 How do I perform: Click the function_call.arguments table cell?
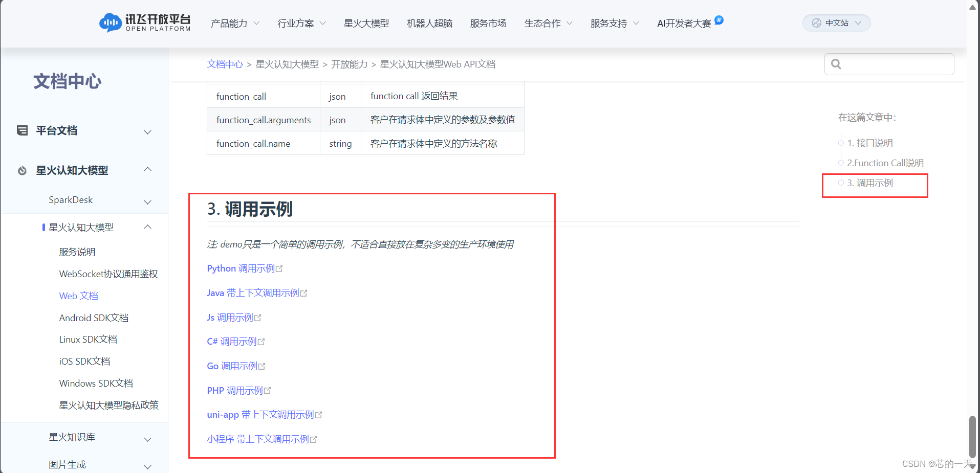click(264, 120)
